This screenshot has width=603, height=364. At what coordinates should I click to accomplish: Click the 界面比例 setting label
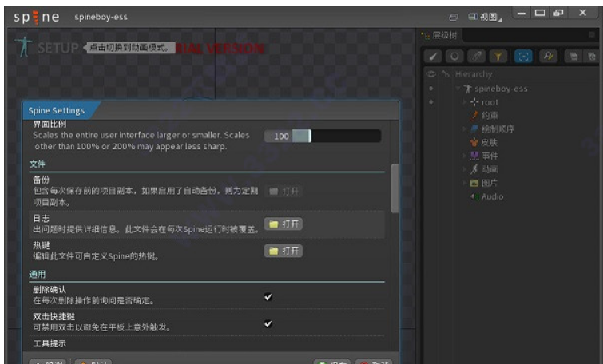tap(50, 124)
